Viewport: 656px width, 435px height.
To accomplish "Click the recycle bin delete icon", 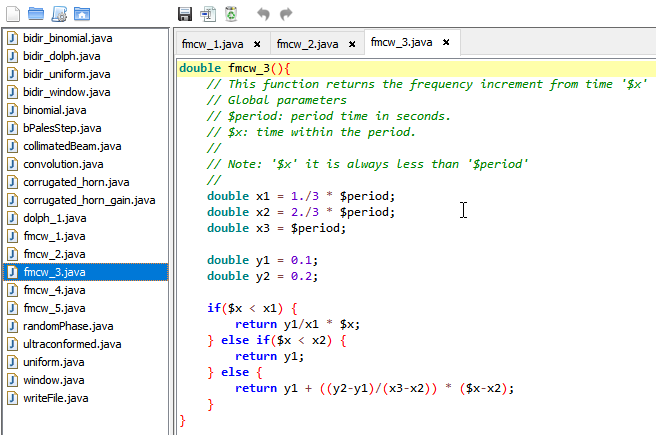I will pos(231,14).
